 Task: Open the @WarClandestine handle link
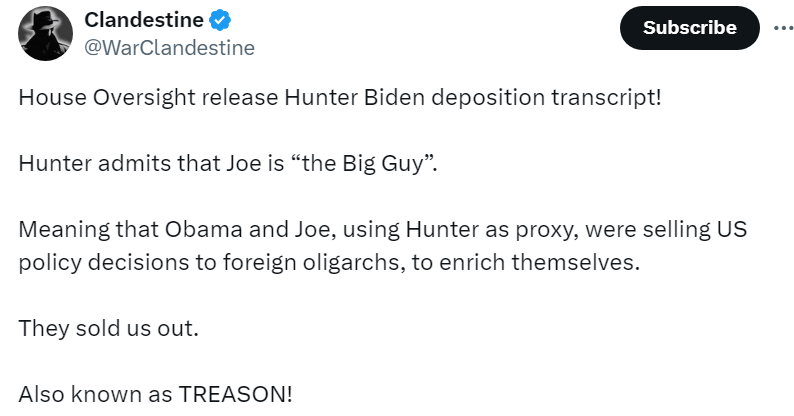pyautogui.click(x=169, y=47)
